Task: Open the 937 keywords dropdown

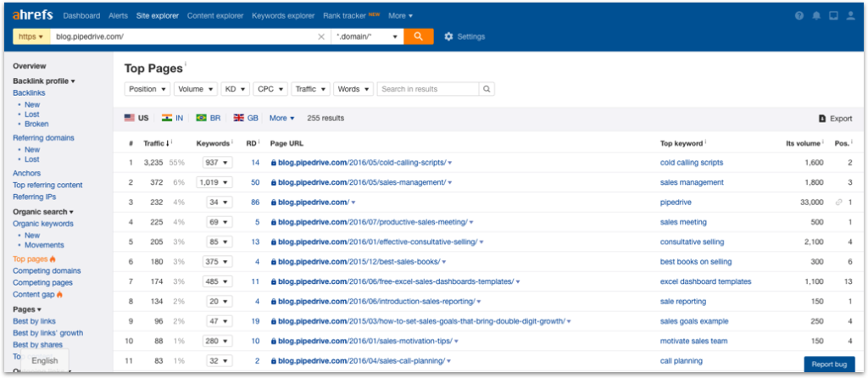Action: 220,163
